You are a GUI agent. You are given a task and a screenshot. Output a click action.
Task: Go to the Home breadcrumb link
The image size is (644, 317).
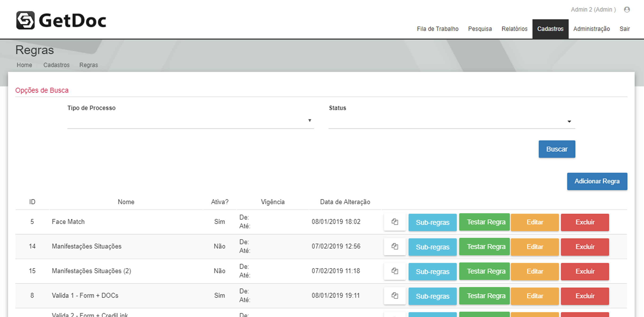click(24, 65)
